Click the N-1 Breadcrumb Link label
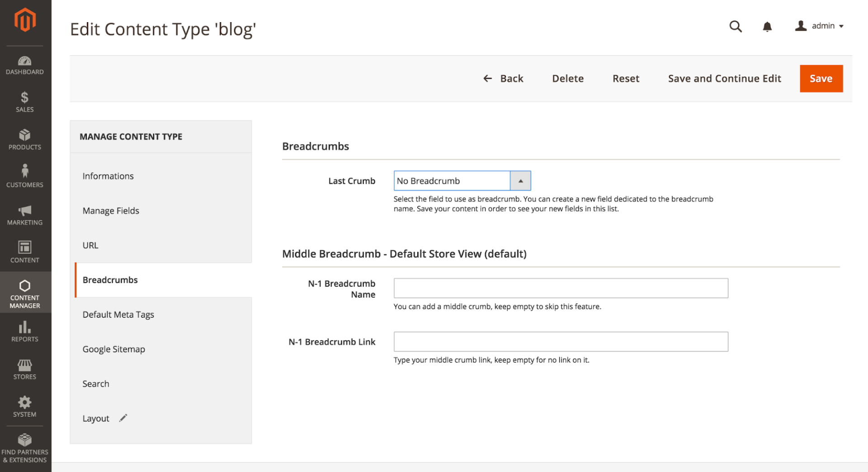This screenshot has height=472, width=868. click(x=332, y=342)
